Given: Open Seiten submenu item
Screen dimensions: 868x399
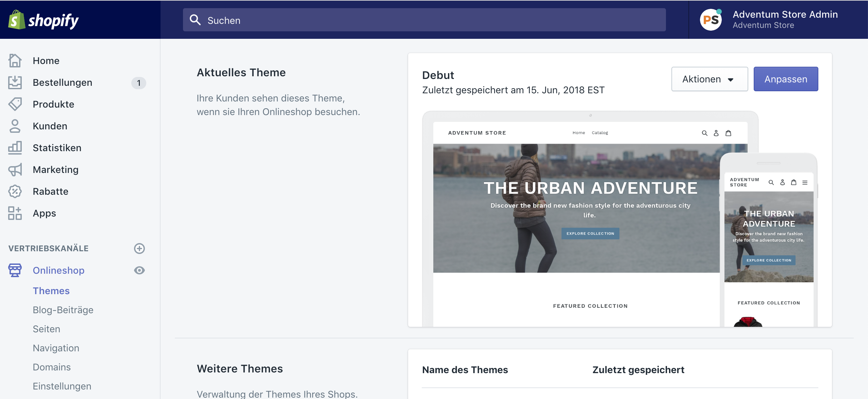Looking at the screenshot, I should pos(46,329).
